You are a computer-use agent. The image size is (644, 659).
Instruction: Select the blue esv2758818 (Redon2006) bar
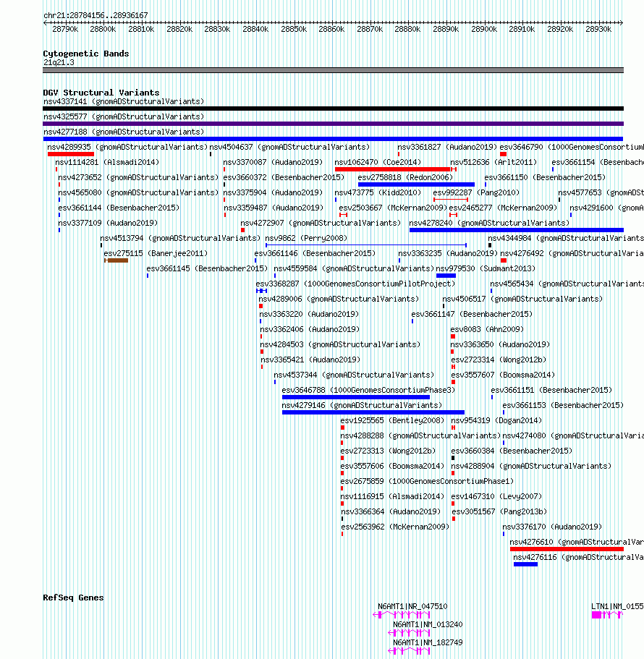(416, 184)
